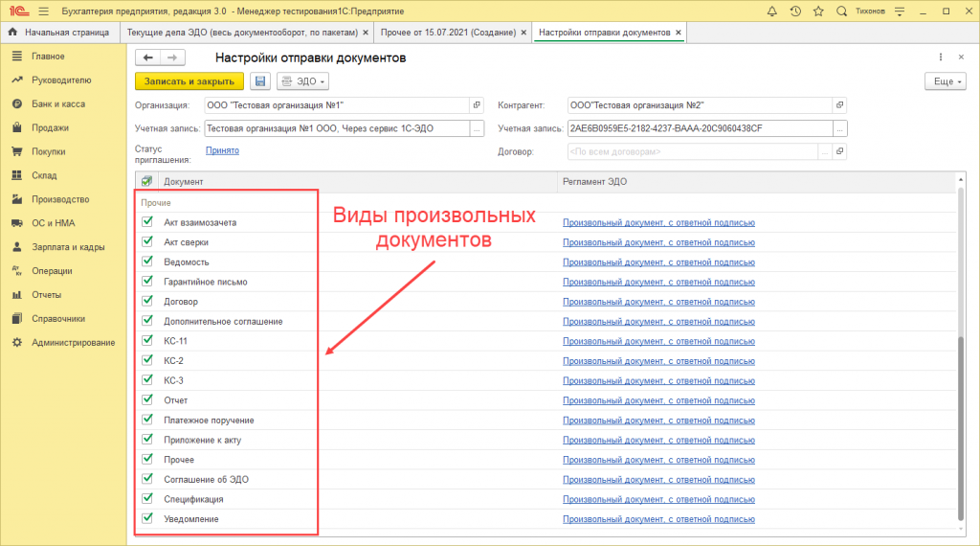The height and width of the screenshot is (546, 980).
Task: Click Записать и закрыть button
Action: tap(189, 81)
